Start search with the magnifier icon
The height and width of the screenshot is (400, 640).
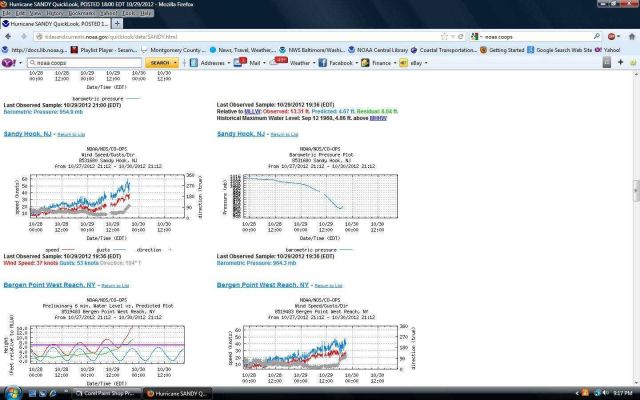tap(597, 36)
